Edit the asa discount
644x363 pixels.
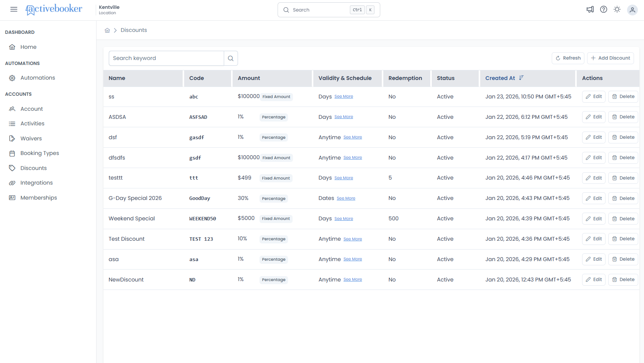(x=594, y=259)
